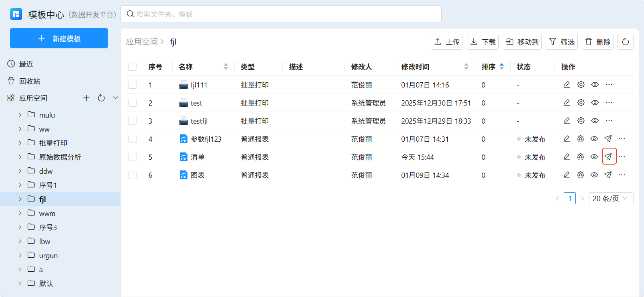Open the 20 条/页 page size dropdown
The image size is (644, 297).
(611, 198)
